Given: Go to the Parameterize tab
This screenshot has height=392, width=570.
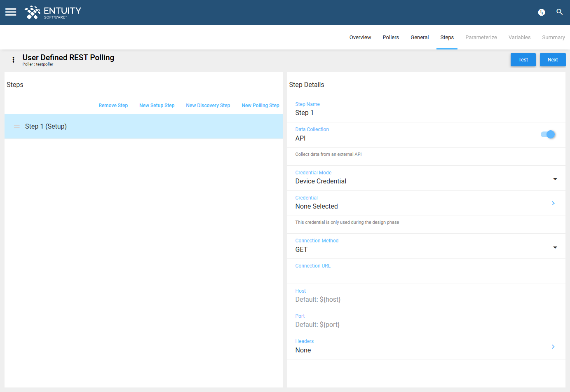Looking at the screenshot, I should (x=481, y=38).
